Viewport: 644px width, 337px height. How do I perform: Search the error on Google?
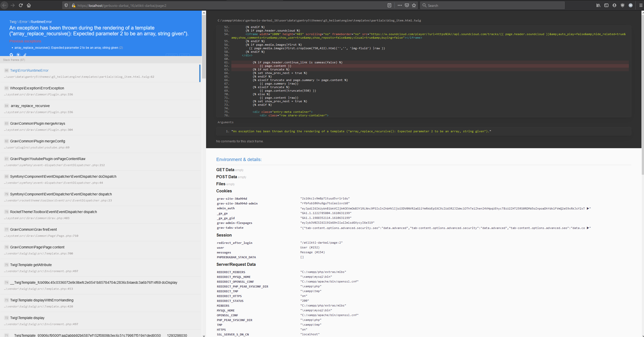tap(11, 55)
